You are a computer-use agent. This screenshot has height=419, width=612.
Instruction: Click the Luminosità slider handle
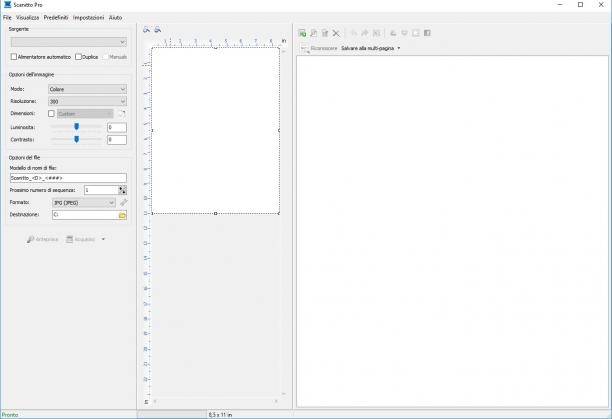(x=76, y=126)
